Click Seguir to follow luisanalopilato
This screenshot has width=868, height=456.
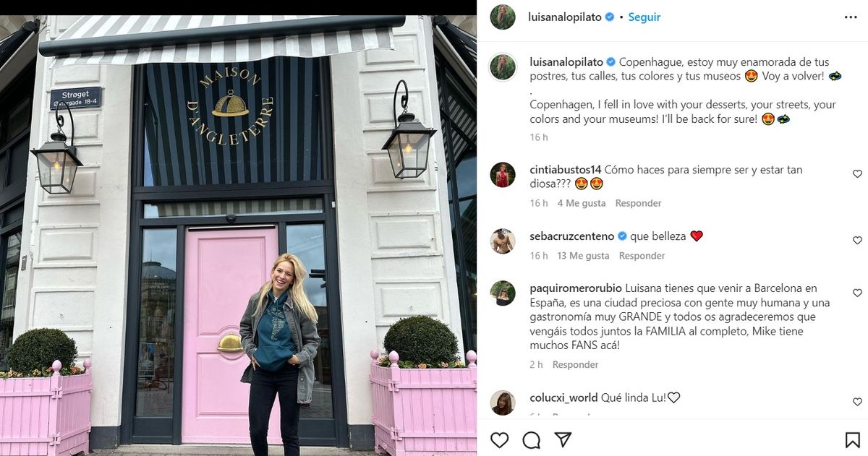tap(644, 17)
